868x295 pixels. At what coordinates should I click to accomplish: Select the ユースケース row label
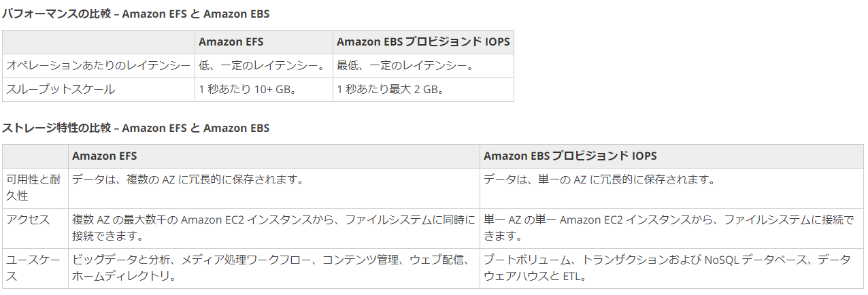click(35, 268)
